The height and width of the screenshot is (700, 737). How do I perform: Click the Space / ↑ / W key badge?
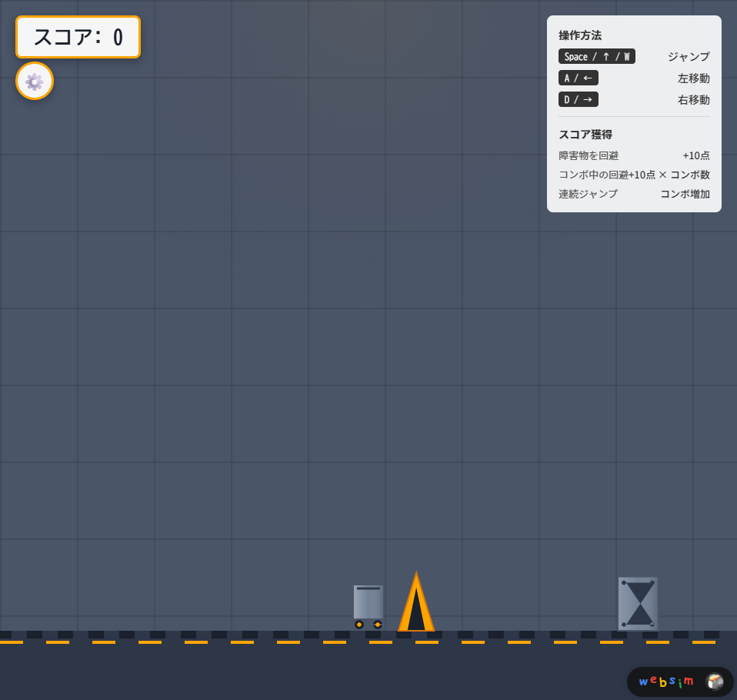tap(597, 56)
